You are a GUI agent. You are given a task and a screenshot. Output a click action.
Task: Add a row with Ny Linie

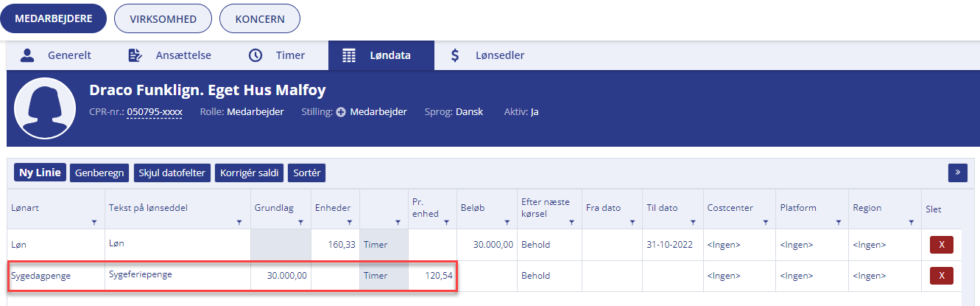click(40, 173)
